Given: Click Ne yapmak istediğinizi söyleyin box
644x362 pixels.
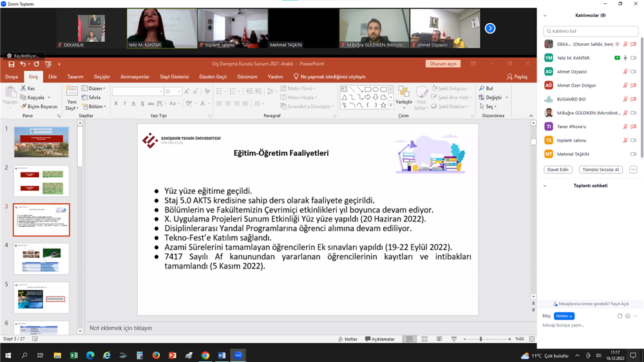Looking at the screenshot, I should pos(329,77).
